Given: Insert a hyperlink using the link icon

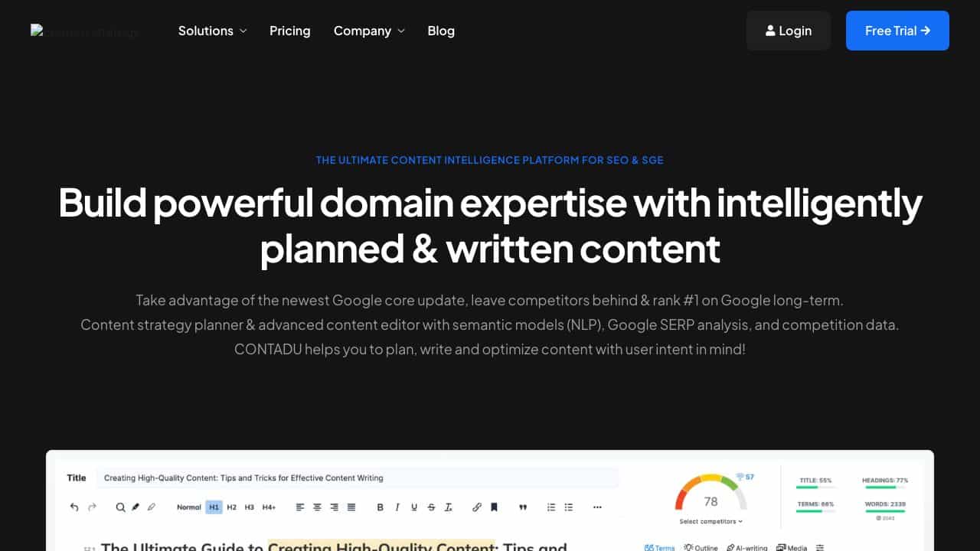Looking at the screenshot, I should [477, 507].
